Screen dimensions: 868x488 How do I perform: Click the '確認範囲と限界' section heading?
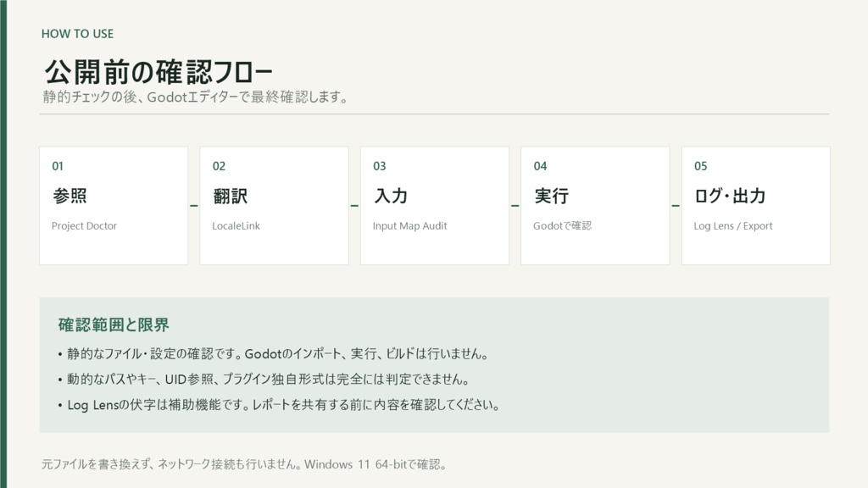114,324
